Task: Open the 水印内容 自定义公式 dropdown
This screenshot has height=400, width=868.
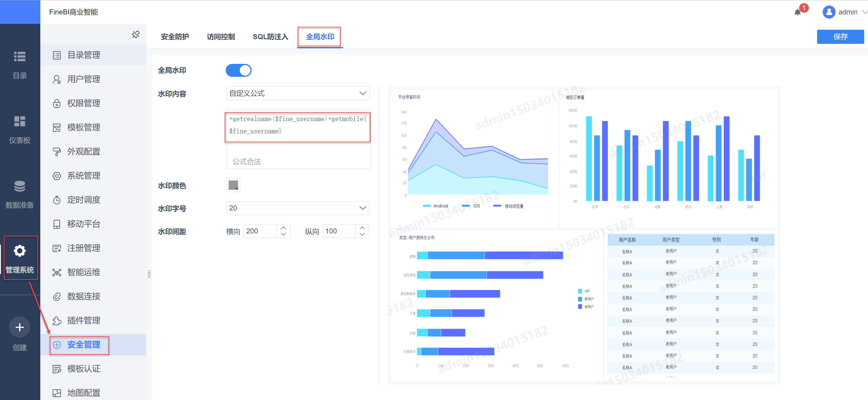Action: [x=298, y=93]
